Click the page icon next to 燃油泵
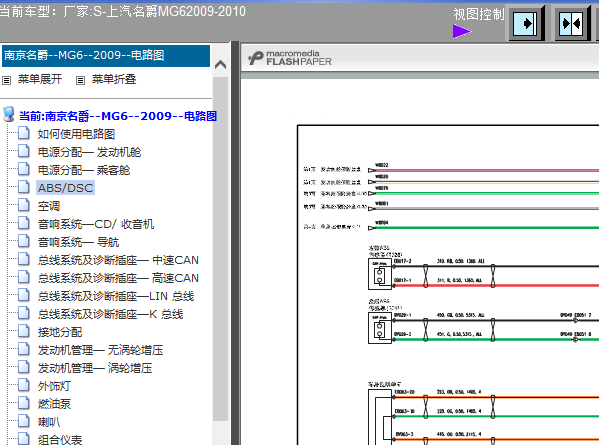The height and width of the screenshot is (445, 599). click(24, 402)
